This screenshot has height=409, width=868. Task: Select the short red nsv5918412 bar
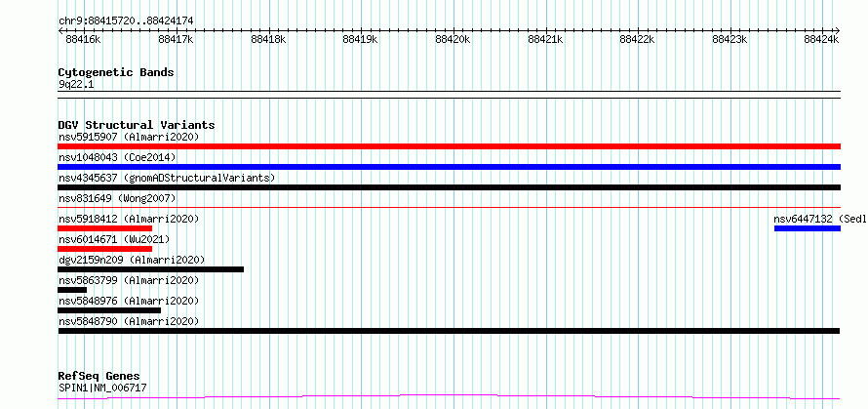[104, 228]
